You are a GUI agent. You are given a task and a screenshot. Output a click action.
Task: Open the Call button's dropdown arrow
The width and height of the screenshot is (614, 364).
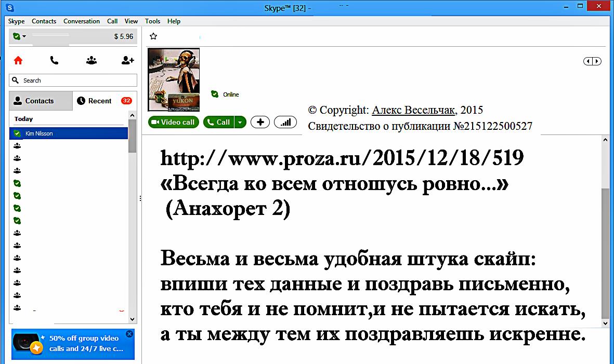[x=240, y=123]
